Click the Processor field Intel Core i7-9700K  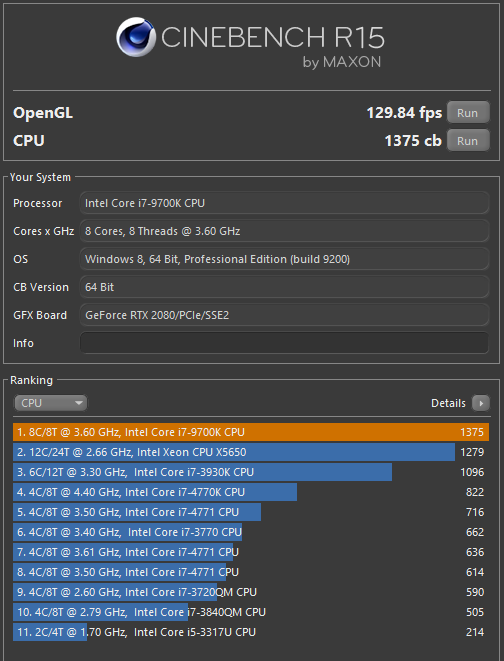(x=284, y=203)
